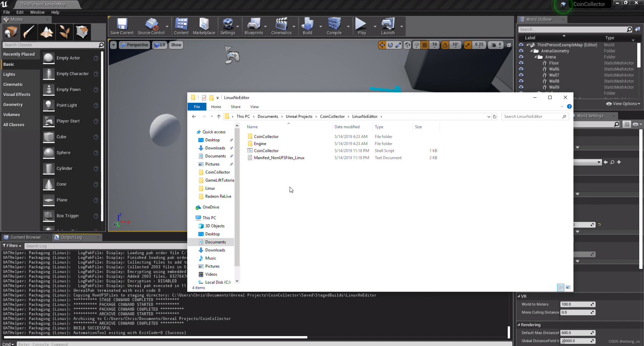Click the World to Meters value field
644x346 pixels.
click(x=578, y=304)
